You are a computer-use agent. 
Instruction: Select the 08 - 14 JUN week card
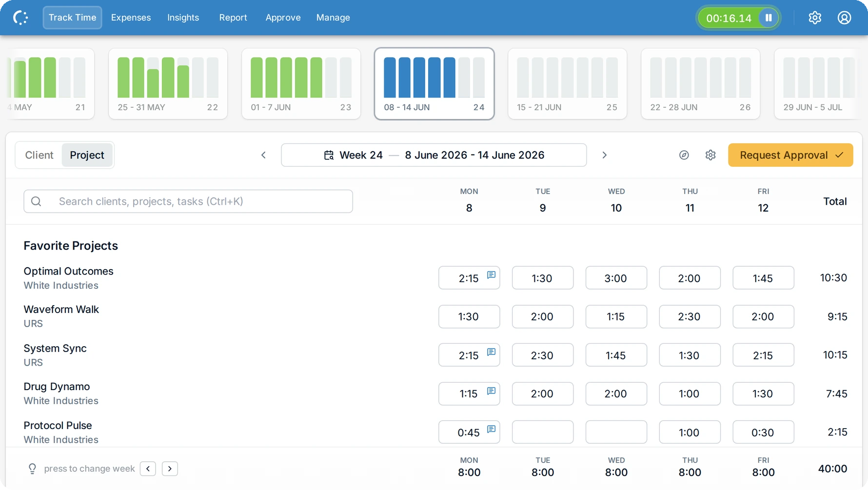tap(434, 84)
